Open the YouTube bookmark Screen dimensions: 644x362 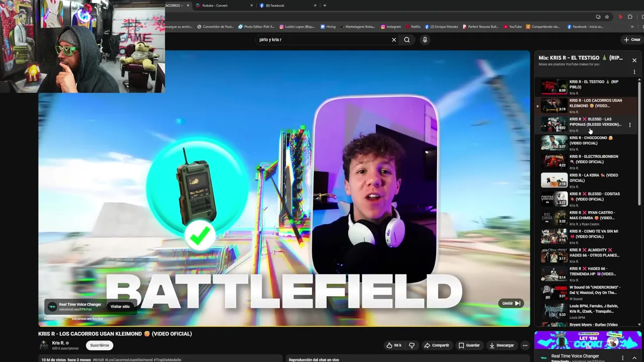point(512,27)
